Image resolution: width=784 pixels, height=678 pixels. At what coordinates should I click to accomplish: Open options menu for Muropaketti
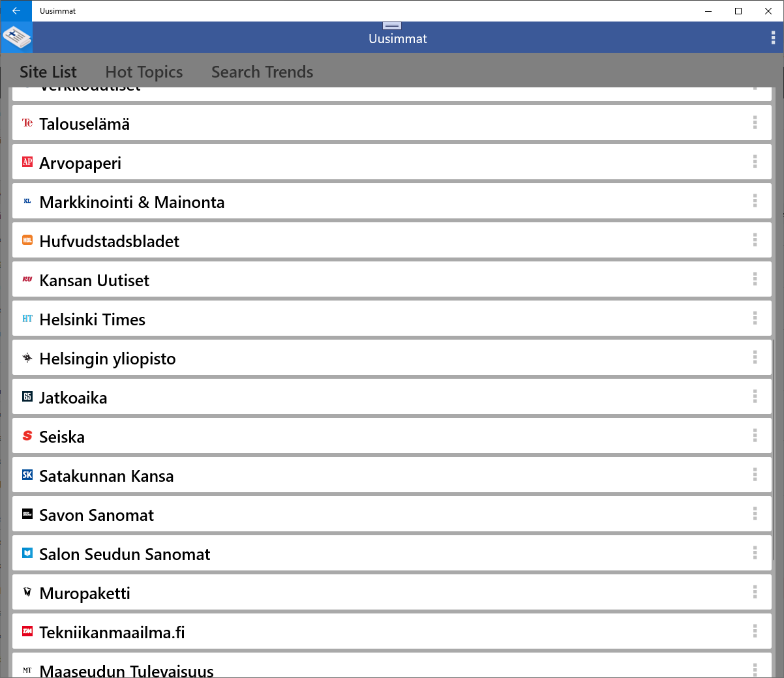coord(755,592)
